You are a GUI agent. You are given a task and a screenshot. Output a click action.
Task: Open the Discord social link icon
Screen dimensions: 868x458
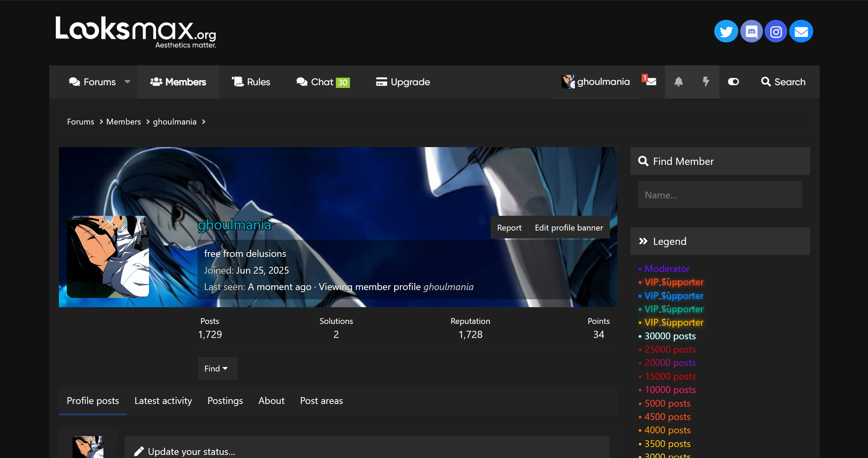point(751,31)
